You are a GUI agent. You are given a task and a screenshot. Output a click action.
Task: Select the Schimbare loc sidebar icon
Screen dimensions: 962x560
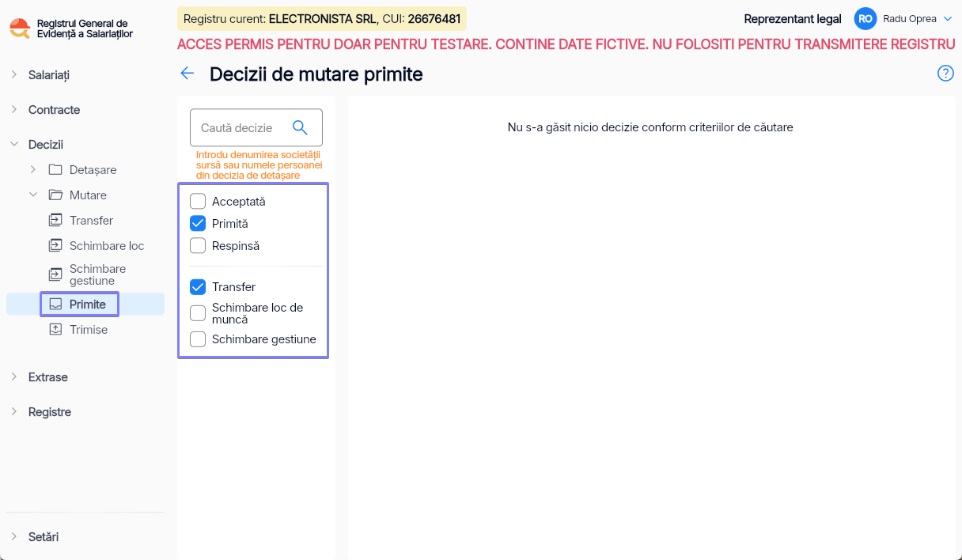(55, 246)
